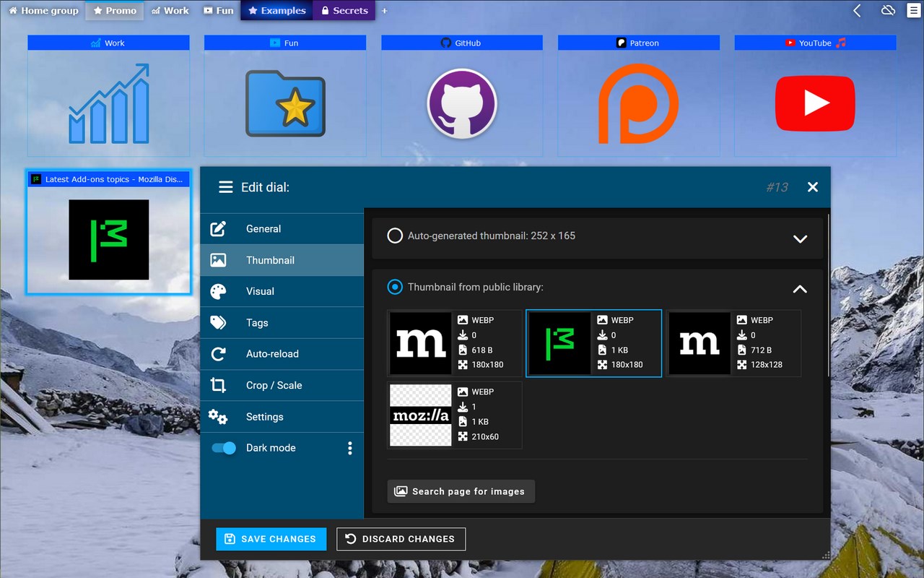
Task: Toggle the Dark mode switch
Action: pyautogui.click(x=224, y=448)
